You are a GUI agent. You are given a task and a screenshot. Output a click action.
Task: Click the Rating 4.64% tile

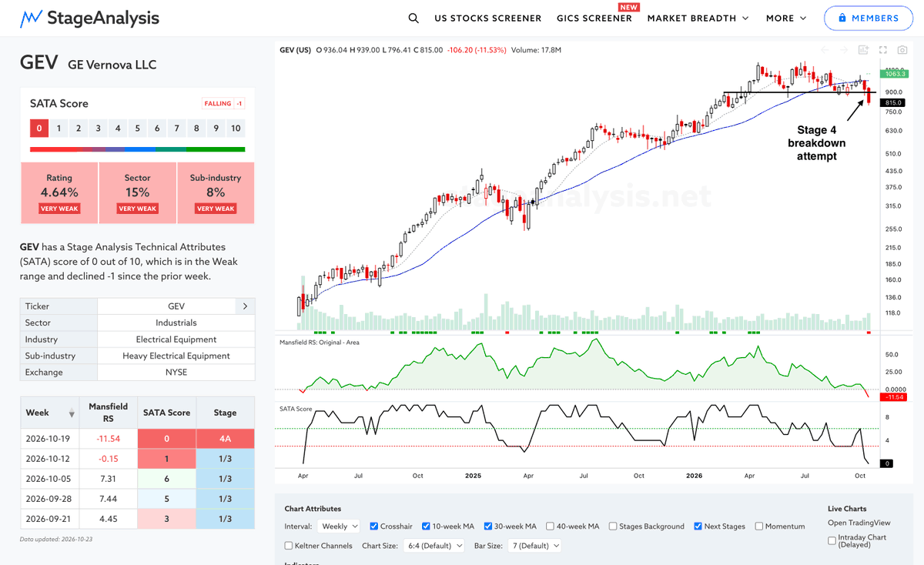click(59, 192)
